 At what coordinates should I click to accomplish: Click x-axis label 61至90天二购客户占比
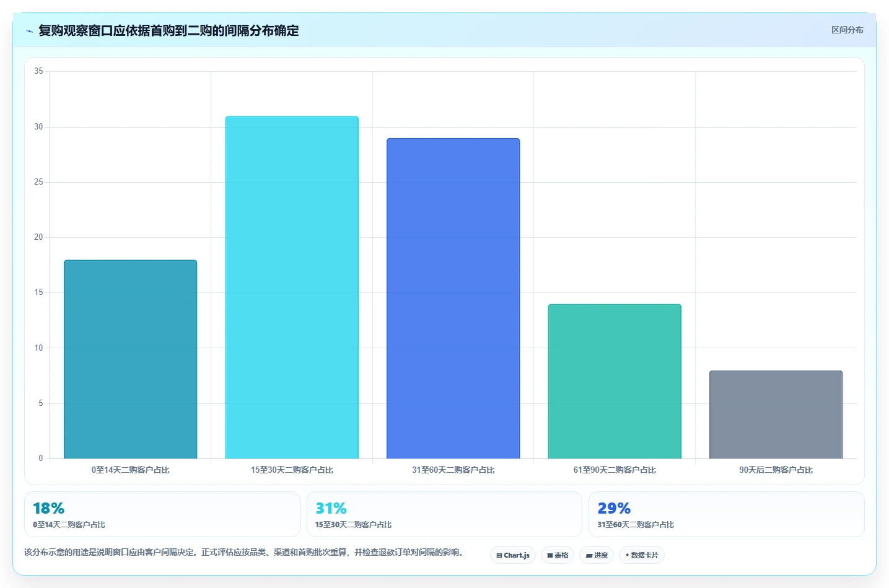tap(615, 470)
